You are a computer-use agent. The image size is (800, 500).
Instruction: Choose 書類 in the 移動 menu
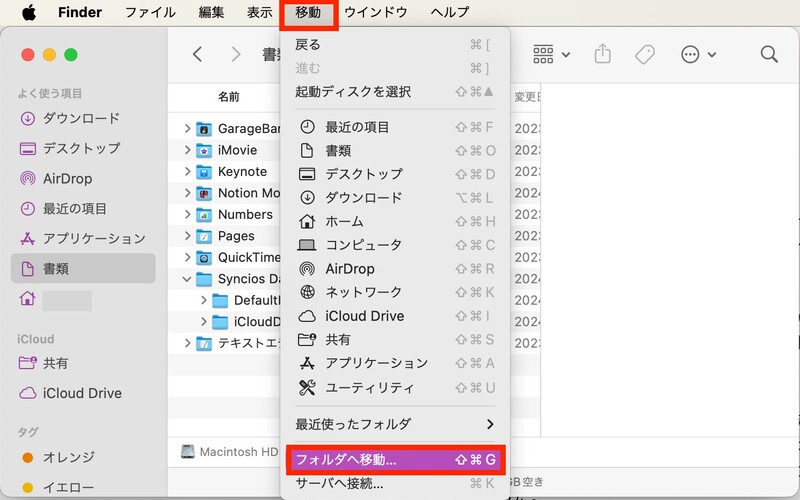395,151
